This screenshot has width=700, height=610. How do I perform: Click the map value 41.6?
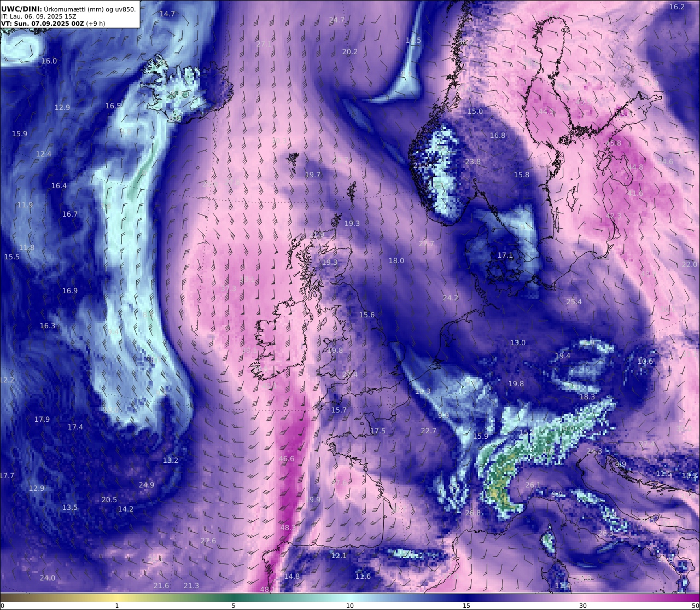tap(635, 193)
